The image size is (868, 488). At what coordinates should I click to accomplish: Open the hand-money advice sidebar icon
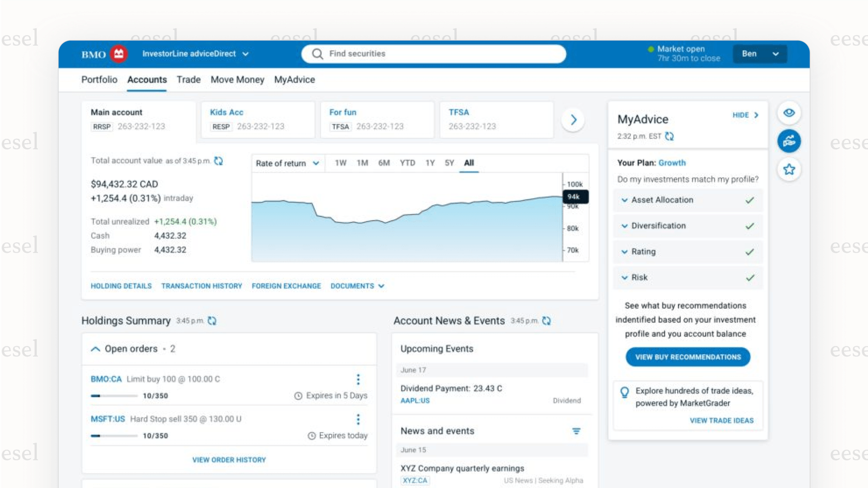788,141
